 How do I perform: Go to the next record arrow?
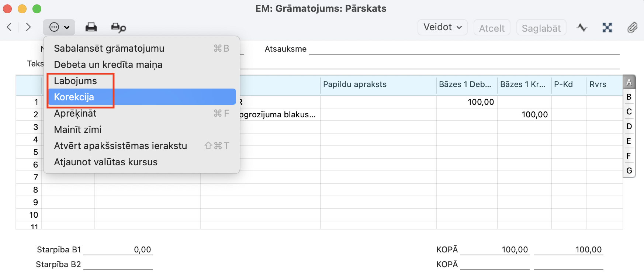pyautogui.click(x=28, y=27)
